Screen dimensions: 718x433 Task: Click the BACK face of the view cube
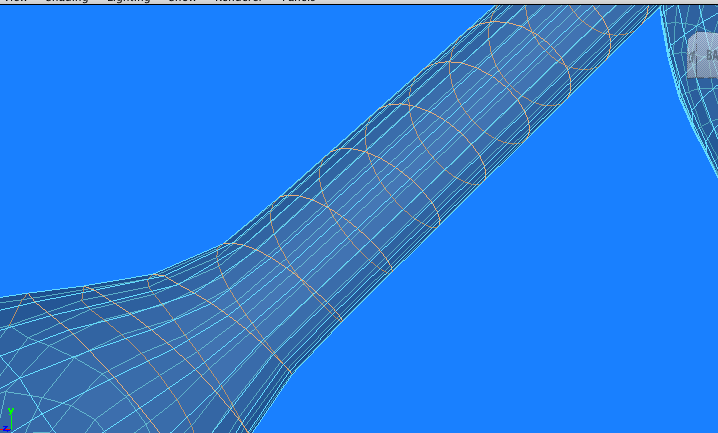click(x=707, y=55)
